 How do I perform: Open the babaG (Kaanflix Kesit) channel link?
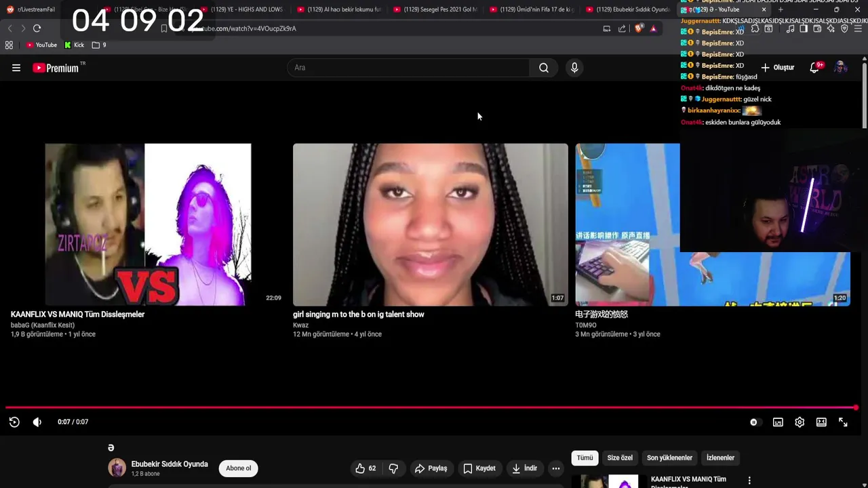pos(43,325)
